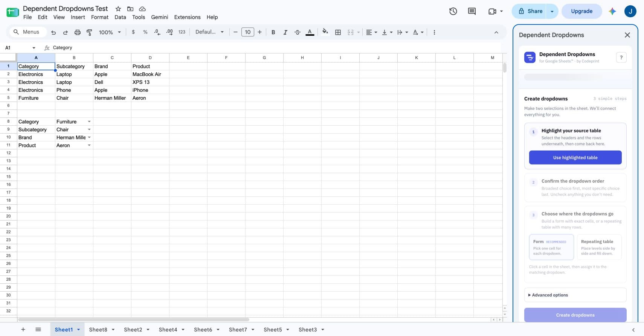Star the Dependent Dropdowns Test document
The width and height of the screenshot is (644, 336).
(118, 9)
